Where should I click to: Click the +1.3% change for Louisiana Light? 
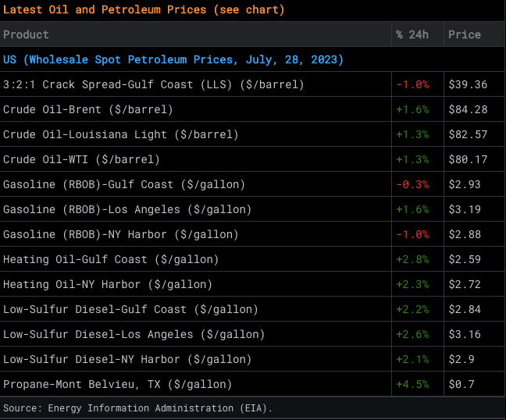click(x=412, y=134)
